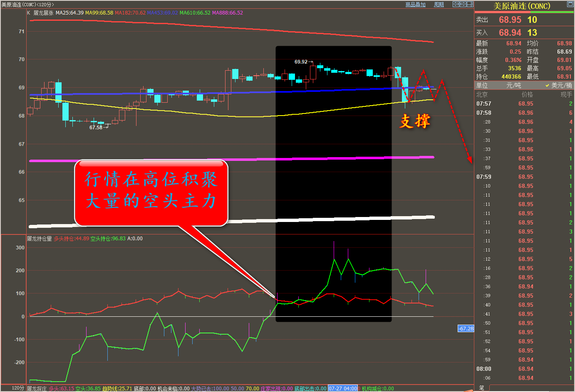The image size is (575, 392).
Task: Click the MA99:68.58 indicator label
Action: (99, 13)
